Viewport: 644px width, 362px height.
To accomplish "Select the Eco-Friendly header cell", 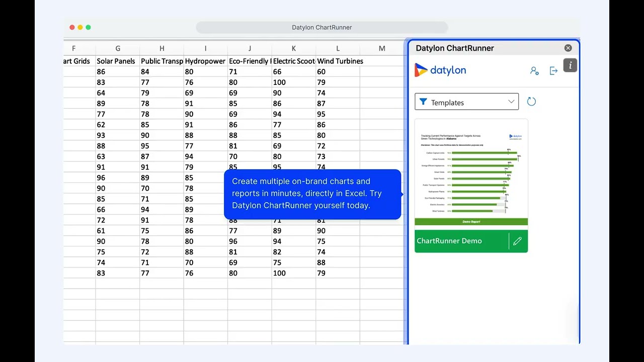I will tap(250, 61).
